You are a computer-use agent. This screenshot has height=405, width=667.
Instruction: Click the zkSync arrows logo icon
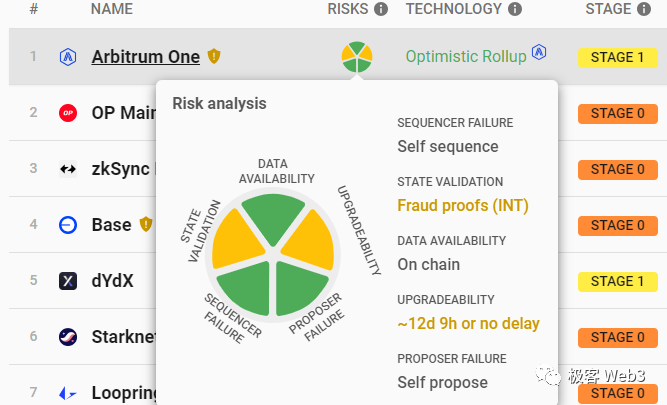coord(68,169)
